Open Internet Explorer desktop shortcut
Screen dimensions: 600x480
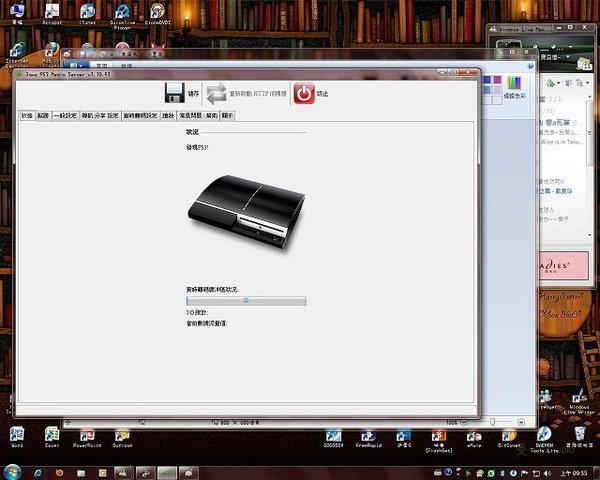tap(17, 55)
